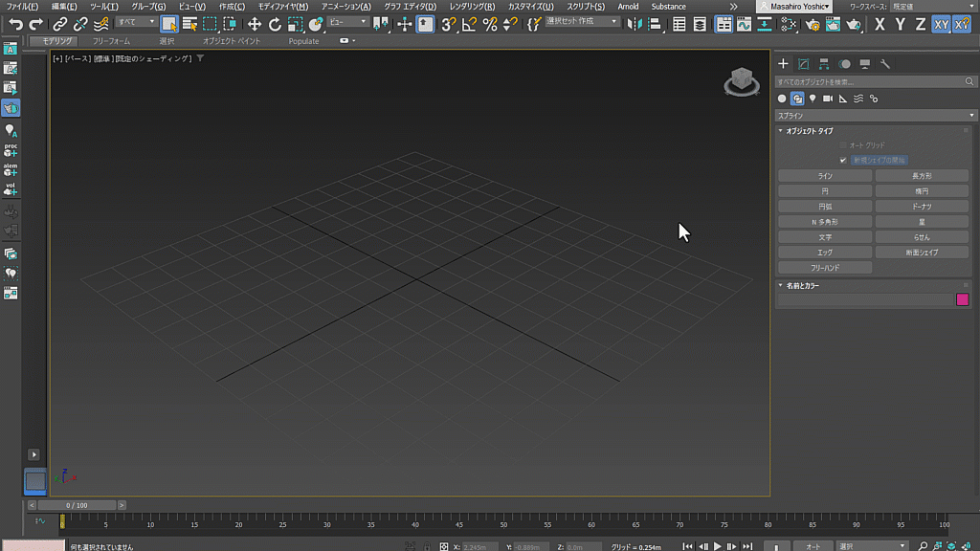Switch to the フリーフォーム ribbon tab
This screenshot has width=980, height=551.
click(111, 41)
